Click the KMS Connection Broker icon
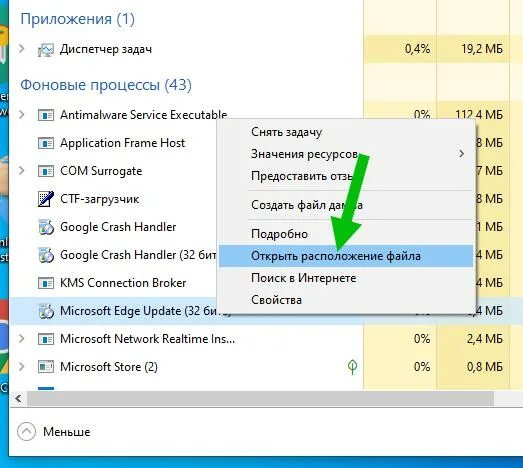This screenshot has width=523, height=468. click(x=46, y=283)
